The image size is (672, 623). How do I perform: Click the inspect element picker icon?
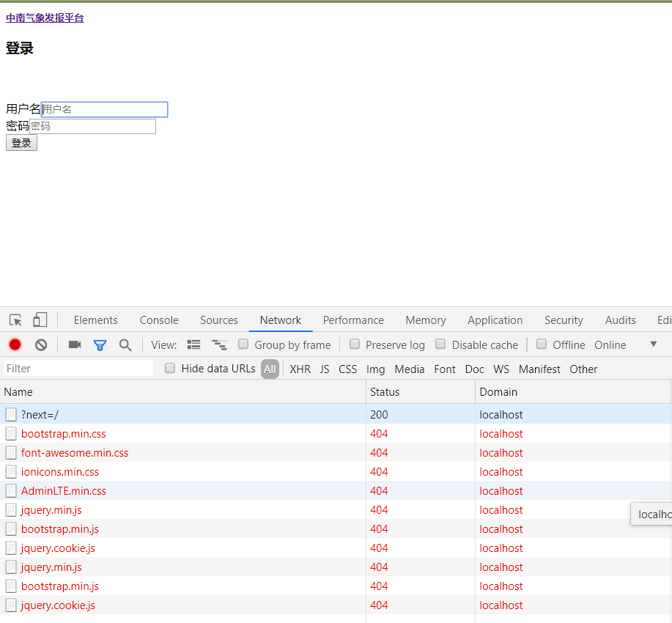(15, 320)
